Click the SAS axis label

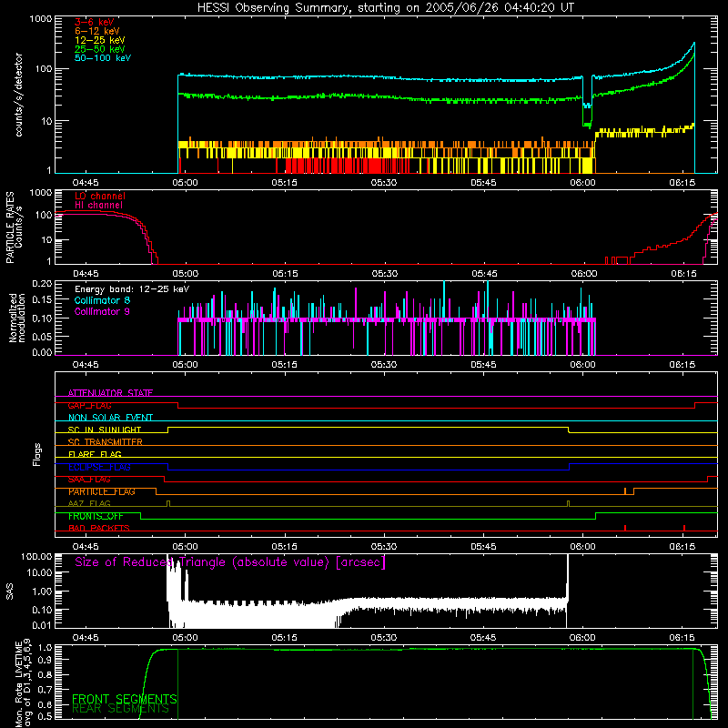[x=9, y=591]
